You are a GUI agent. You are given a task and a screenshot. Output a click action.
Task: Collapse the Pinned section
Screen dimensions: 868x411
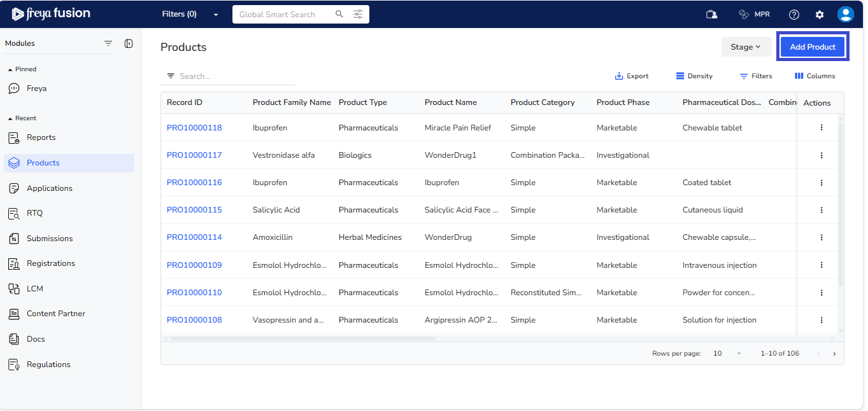coord(10,69)
